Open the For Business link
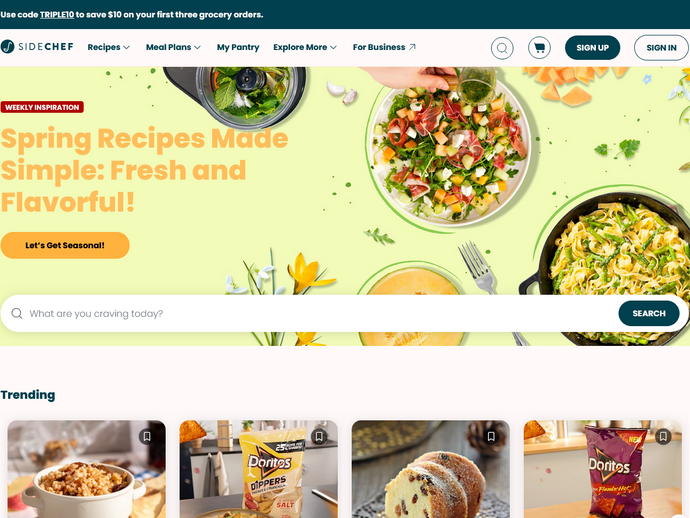The width and height of the screenshot is (690, 518). pyautogui.click(x=379, y=47)
